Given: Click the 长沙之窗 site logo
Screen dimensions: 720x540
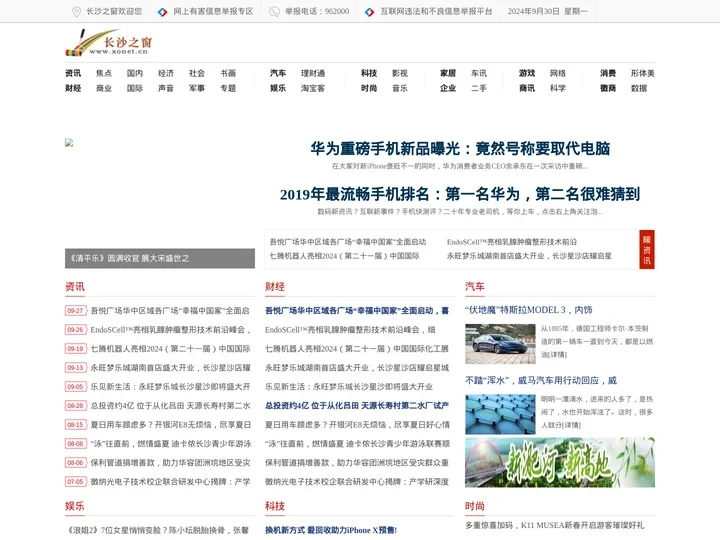Looking at the screenshot, I should pos(109,43).
